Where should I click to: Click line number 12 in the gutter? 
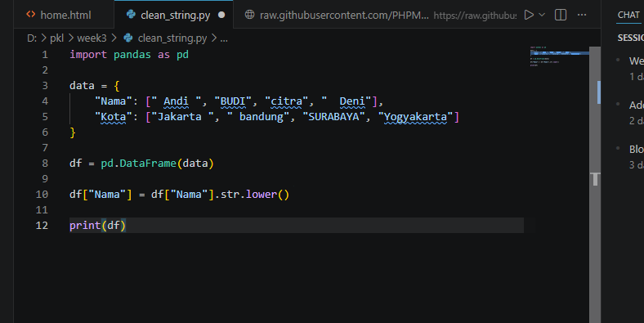point(42,225)
